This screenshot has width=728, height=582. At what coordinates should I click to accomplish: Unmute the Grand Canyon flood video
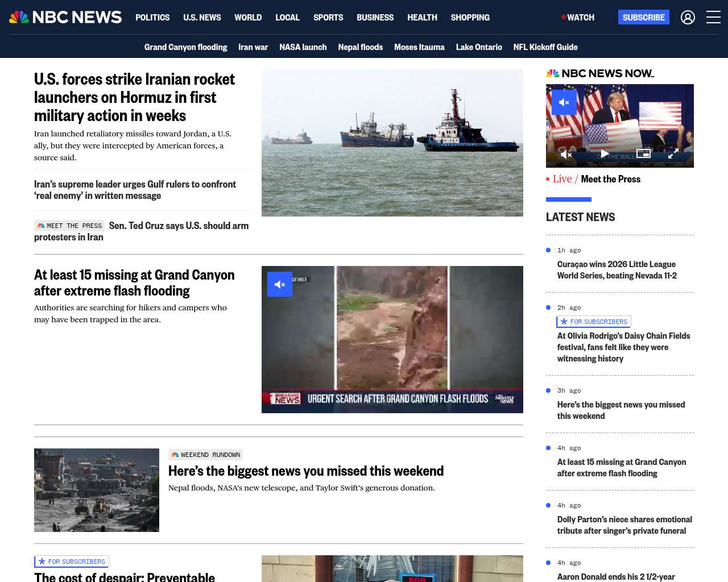pyautogui.click(x=280, y=284)
